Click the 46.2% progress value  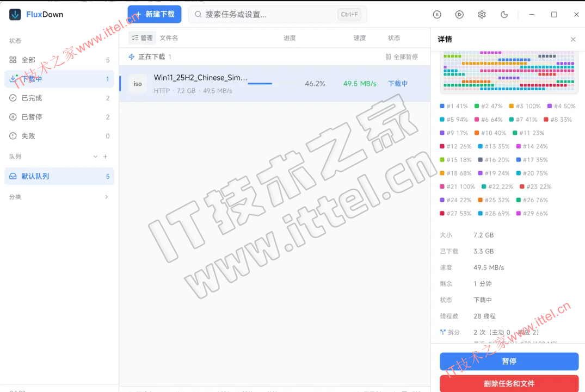[315, 84]
